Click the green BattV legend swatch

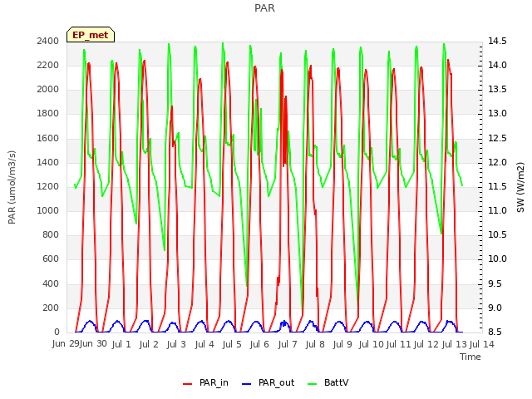point(313,384)
